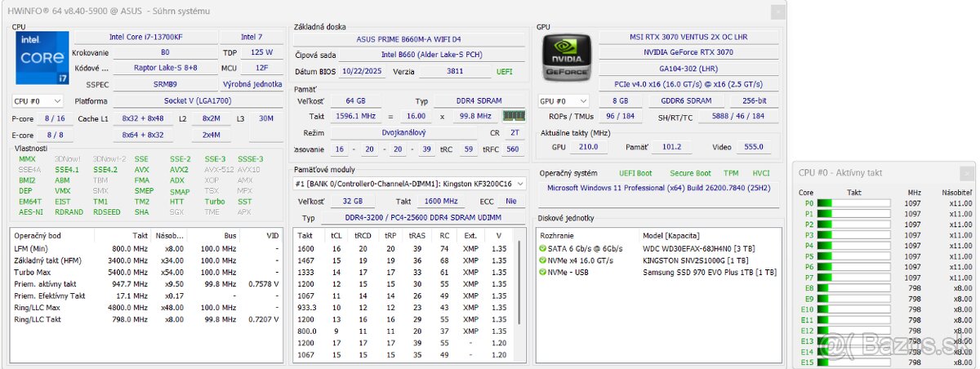Close the CPU #0 active clock window
The height and width of the screenshot is (369, 980).
click(967, 173)
